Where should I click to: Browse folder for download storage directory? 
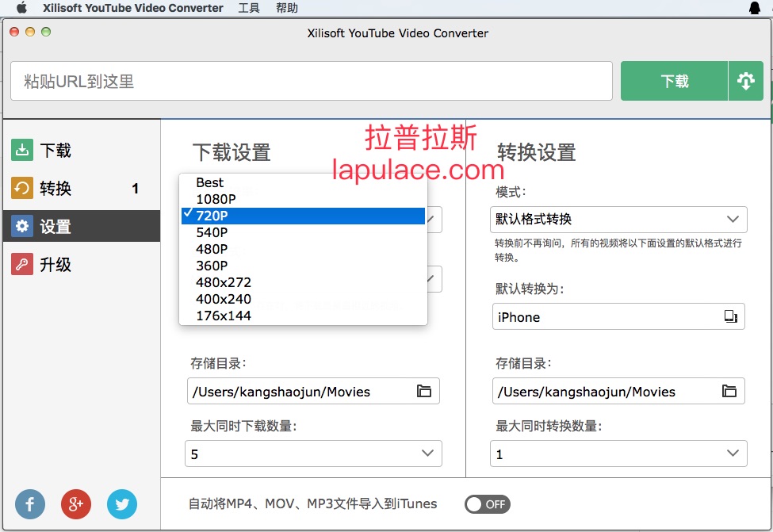(424, 391)
